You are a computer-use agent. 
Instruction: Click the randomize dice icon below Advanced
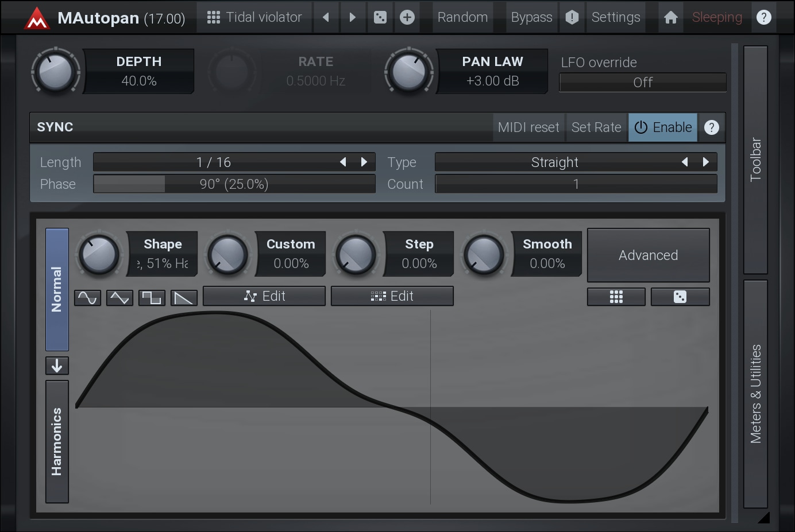[x=680, y=297]
